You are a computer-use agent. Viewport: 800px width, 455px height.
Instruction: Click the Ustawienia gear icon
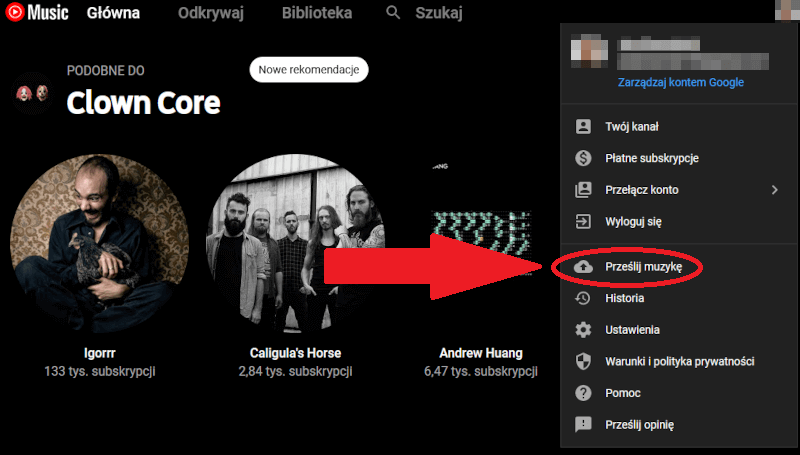(x=583, y=330)
